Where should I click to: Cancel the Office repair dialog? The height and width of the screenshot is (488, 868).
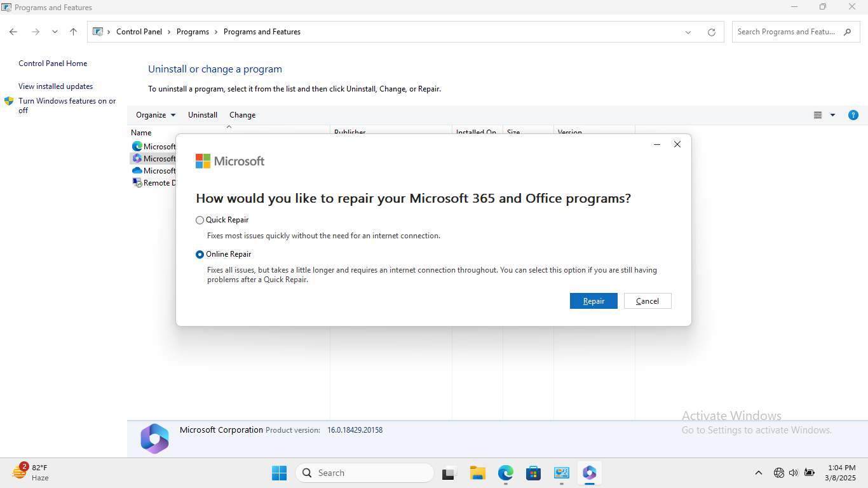648,301
